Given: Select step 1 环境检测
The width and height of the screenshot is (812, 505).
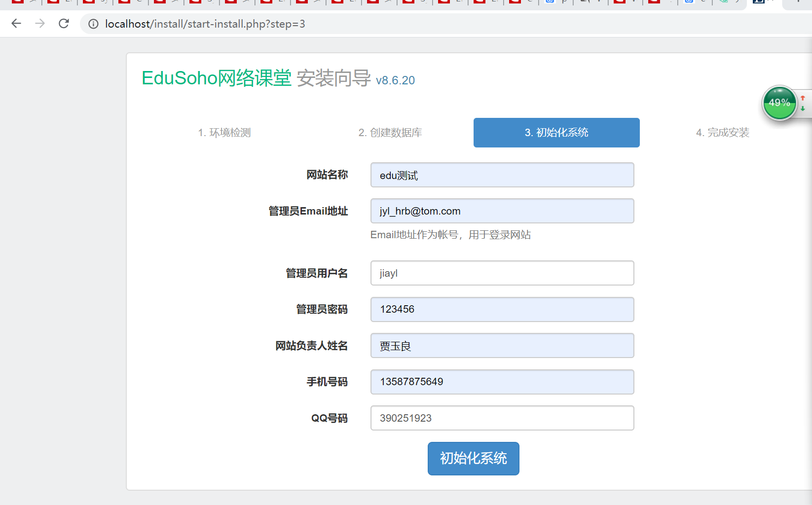Looking at the screenshot, I should coord(224,133).
